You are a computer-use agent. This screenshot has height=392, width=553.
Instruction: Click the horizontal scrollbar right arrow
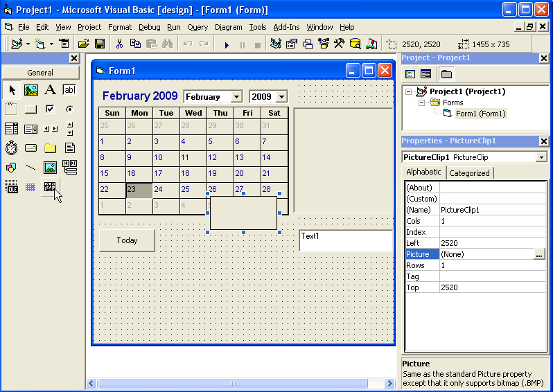[x=389, y=383]
